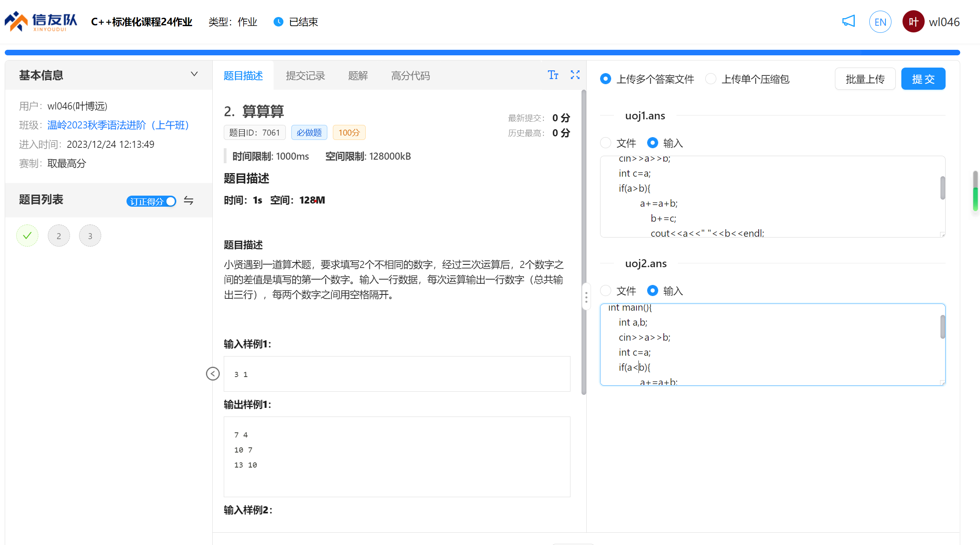Viewport: 980px width, 545px height.
Task: Click the font size Tt icon
Action: coord(553,75)
